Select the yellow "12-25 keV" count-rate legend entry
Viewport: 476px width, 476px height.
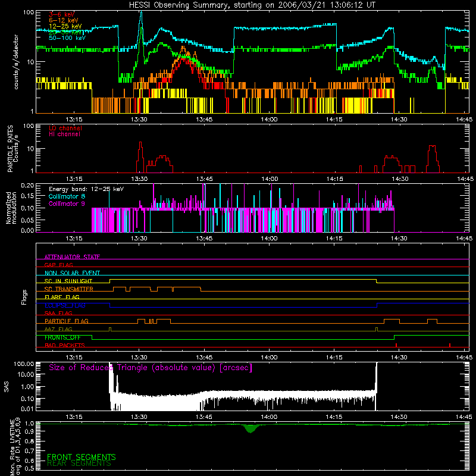[x=65, y=26]
